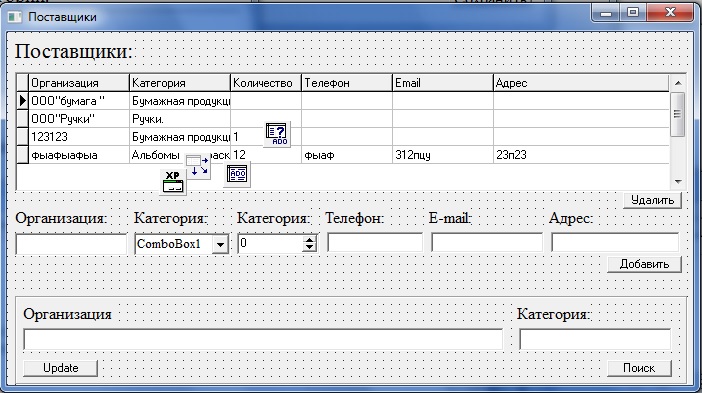Click the current row indicator arrow
The width and height of the screenshot is (702, 393).
(x=22, y=101)
